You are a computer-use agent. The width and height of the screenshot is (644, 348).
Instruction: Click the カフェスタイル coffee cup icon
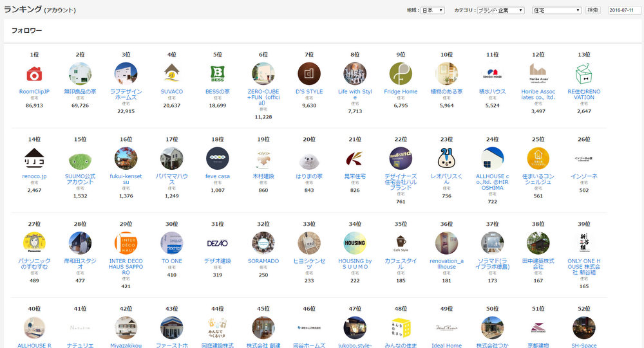point(401,243)
